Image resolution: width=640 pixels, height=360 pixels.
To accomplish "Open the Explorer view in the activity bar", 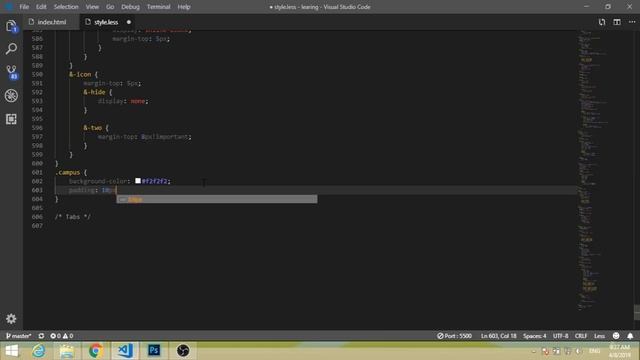I will point(11,26).
